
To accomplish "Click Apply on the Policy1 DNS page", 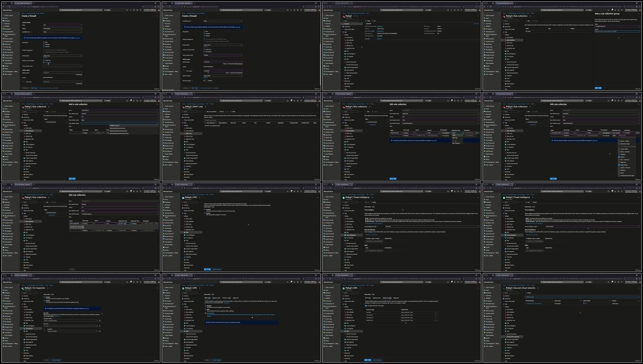I will tap(207, 269).
